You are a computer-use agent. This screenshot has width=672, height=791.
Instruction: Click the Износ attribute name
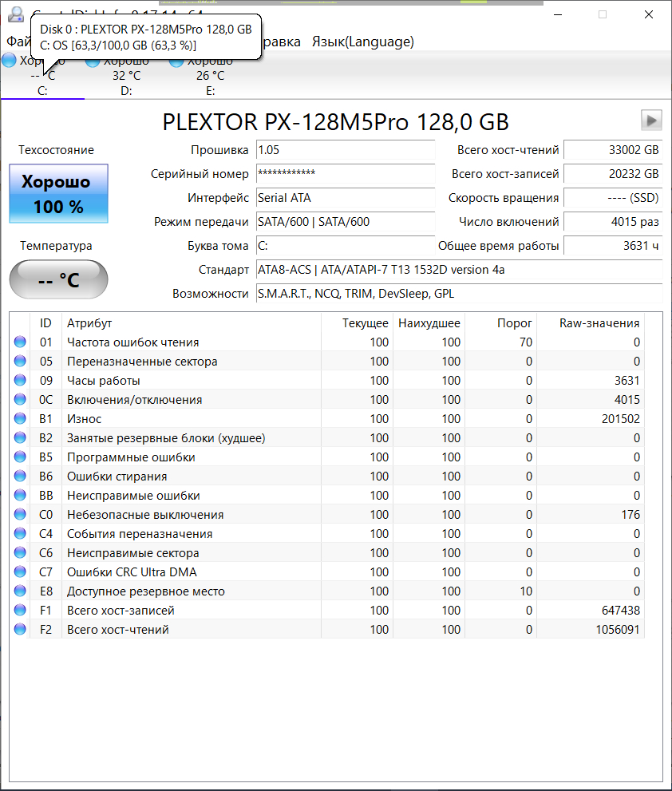click(x=85, y=419)
